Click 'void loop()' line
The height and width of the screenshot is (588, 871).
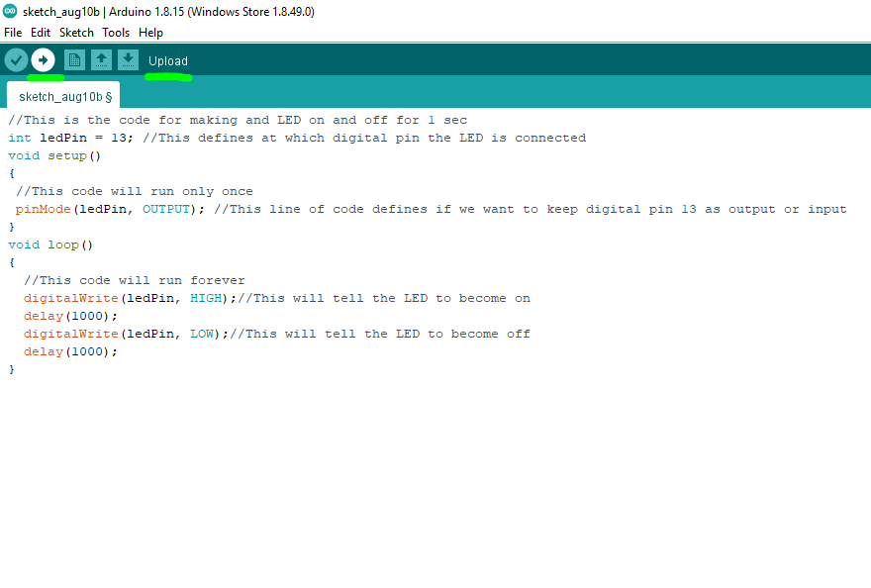[50, 245]
